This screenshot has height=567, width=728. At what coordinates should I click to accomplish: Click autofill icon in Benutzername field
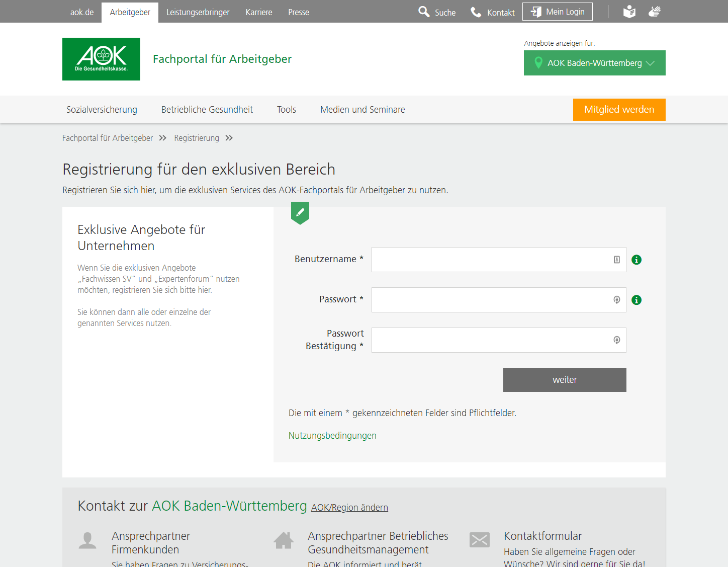(617, 260)
